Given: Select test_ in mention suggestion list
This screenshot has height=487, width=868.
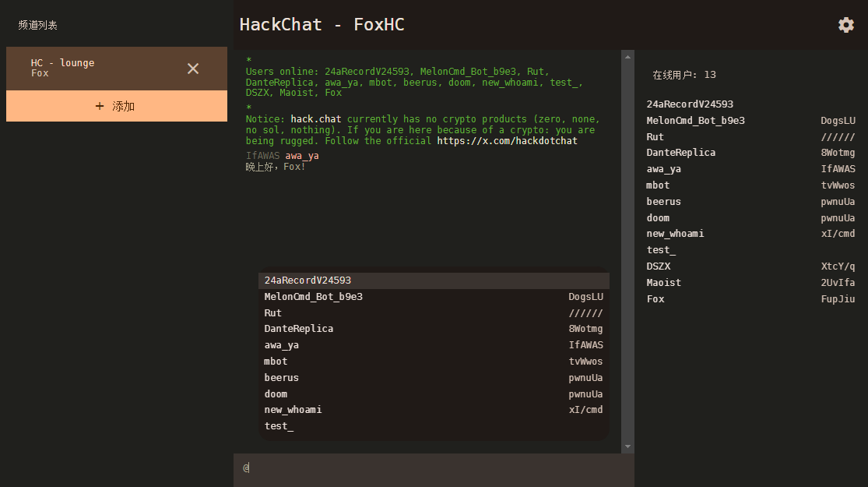Looking at the screenshot, I should coord(434,426).
